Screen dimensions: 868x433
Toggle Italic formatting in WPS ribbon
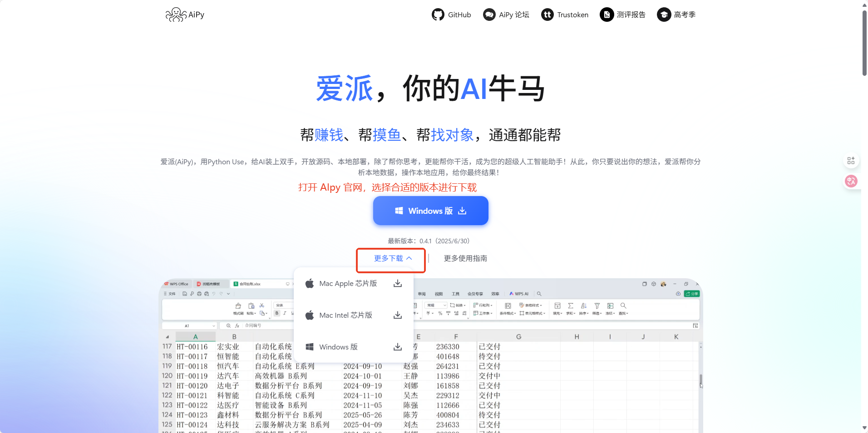(285, 313)
